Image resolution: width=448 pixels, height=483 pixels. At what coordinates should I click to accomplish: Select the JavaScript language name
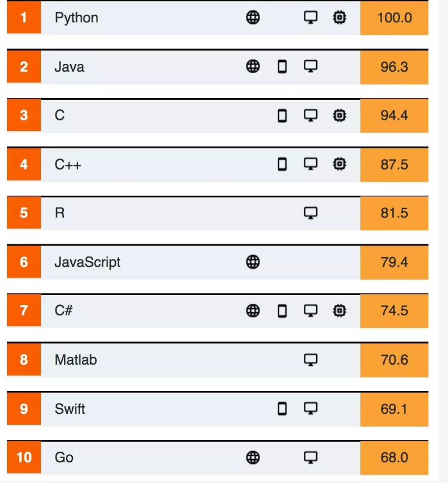(x=87, y=262)
